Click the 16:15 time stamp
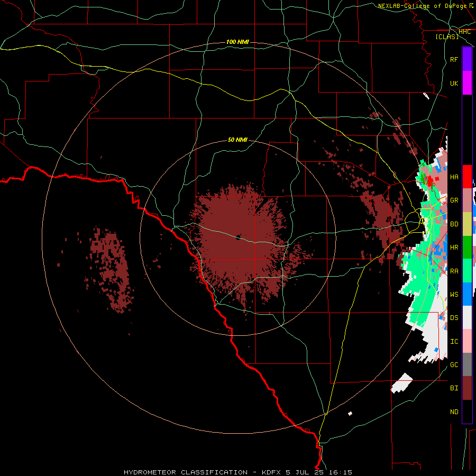This screenshot has width=476, height=476. pos(342,472)
